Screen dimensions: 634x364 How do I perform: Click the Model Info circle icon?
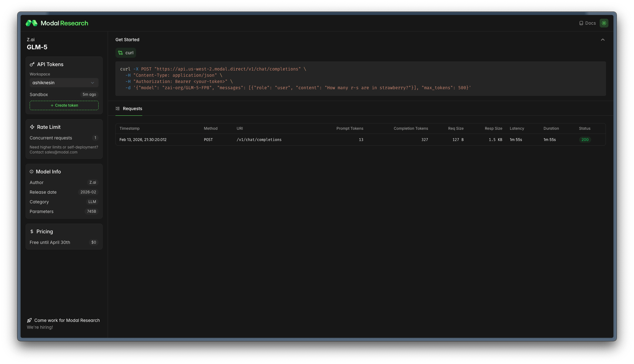[32, 172]
